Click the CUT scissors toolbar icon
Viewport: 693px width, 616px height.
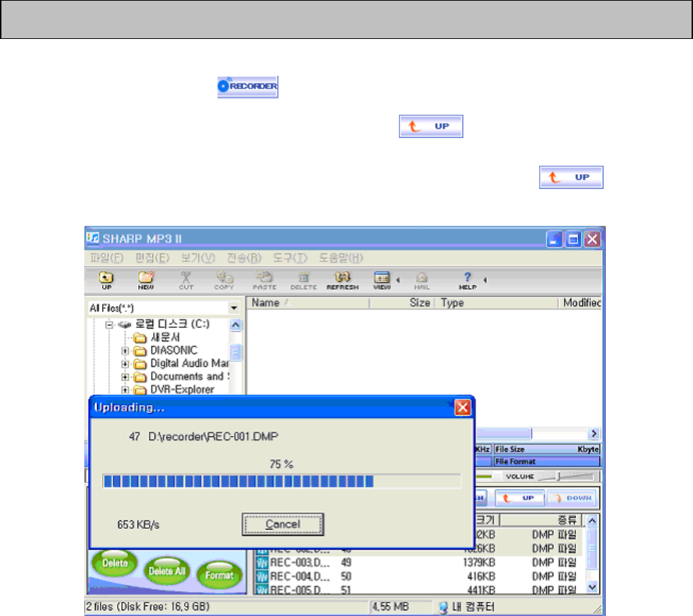pyautogui.click(x=186, y=280)
